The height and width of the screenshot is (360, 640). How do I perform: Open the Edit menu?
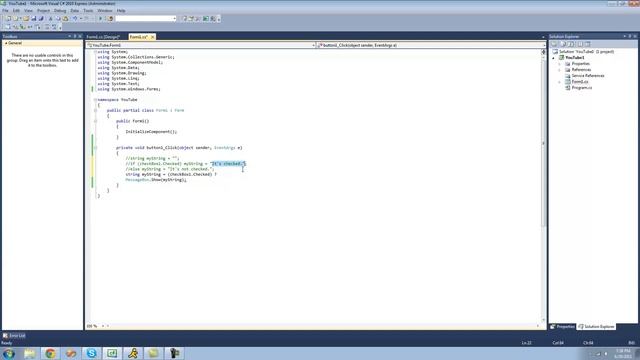pos(16,11)
